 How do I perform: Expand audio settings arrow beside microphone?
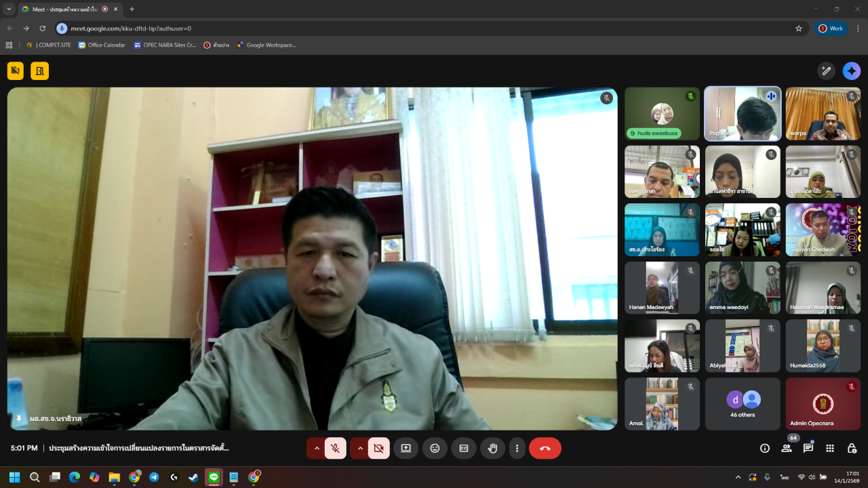[316, 448]
